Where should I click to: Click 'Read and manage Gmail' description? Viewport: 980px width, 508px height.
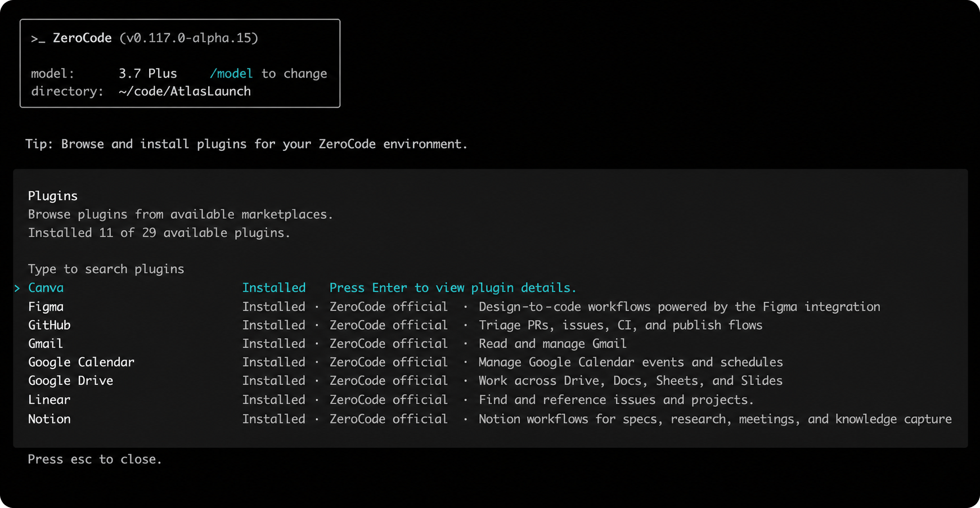click(x=552, y=344)
